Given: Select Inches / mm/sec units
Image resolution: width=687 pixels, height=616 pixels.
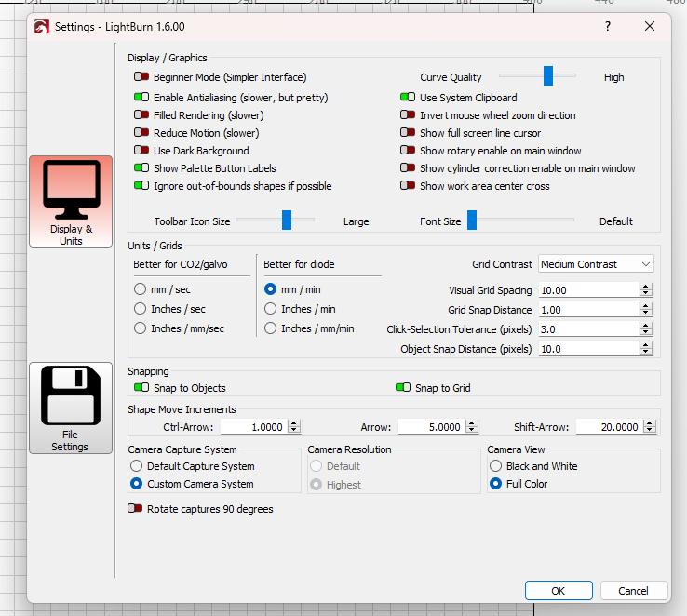Looking at the screenshot, I should pyautogui.click(x=140, y=328).
